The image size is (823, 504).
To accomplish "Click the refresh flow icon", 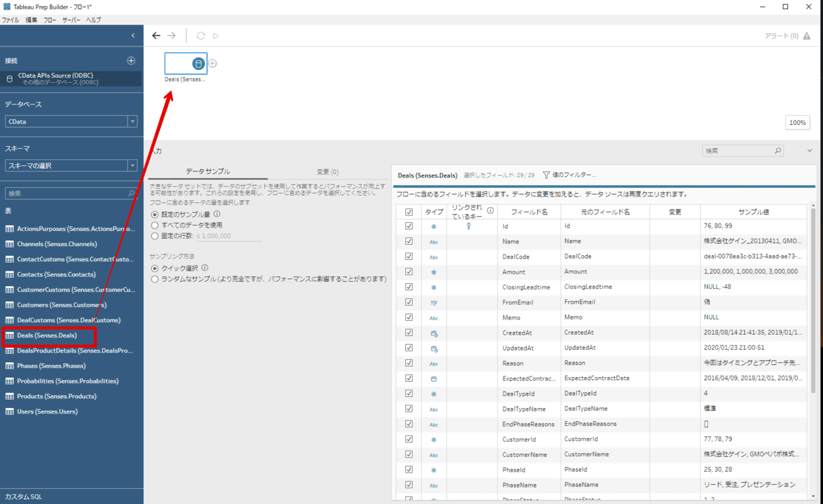I will point(201,36).
